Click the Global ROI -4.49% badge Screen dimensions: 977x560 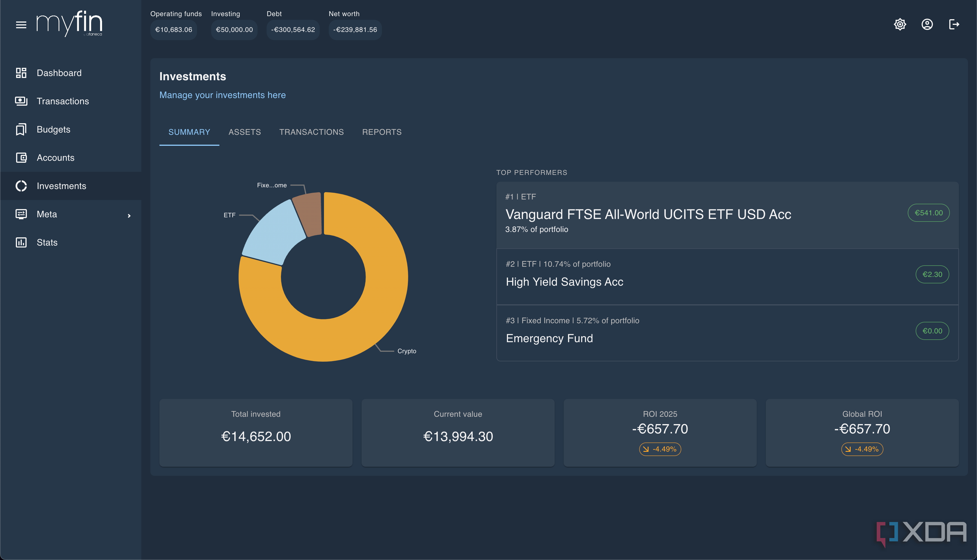[862, 449]
